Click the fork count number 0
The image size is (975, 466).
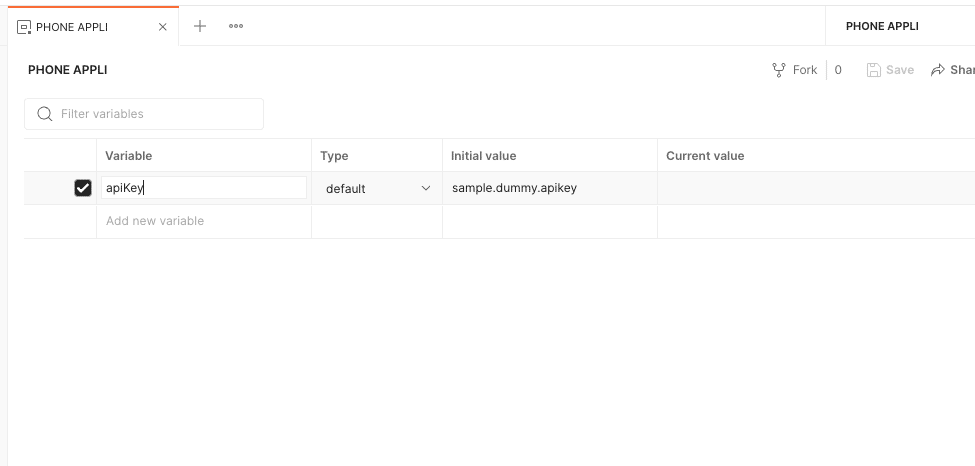point(838,70)
